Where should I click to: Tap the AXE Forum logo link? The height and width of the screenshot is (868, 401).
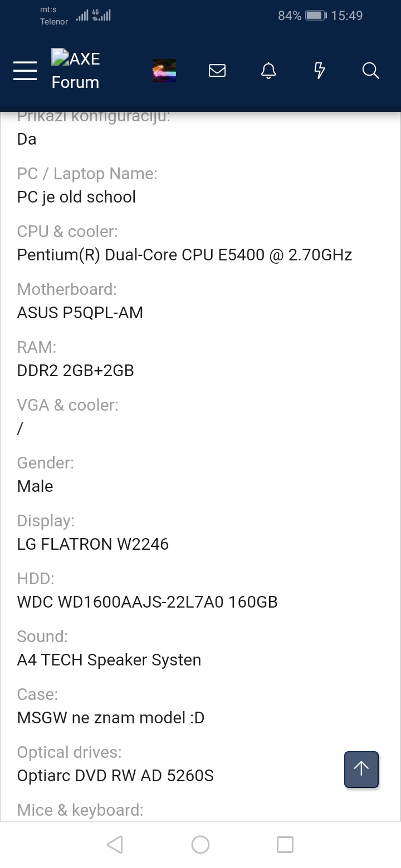pyautogui.click(x=76, y=70)
